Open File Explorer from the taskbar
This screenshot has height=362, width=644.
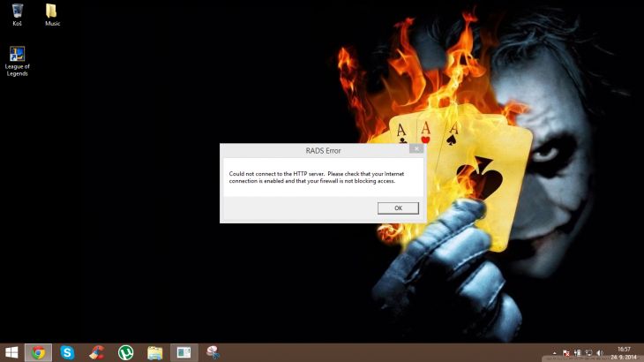tap(155, 352)
